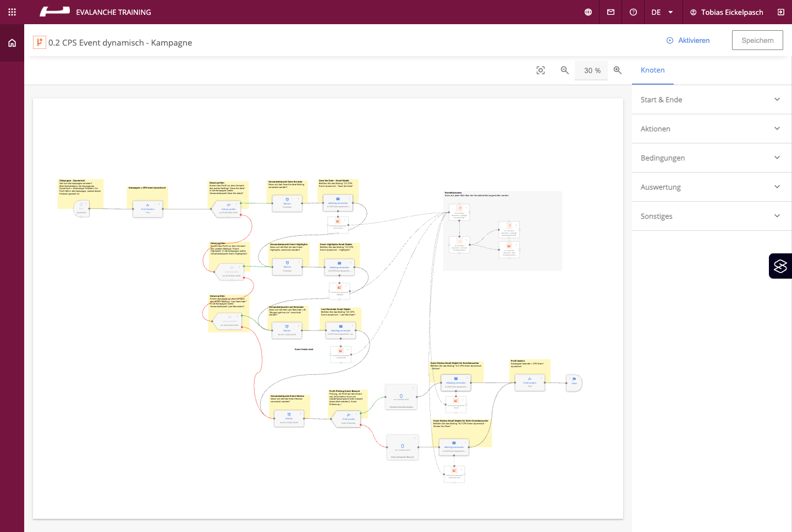Open the globe language settings icon
Viewport: 792px width, 532px height.
point(588,12)
